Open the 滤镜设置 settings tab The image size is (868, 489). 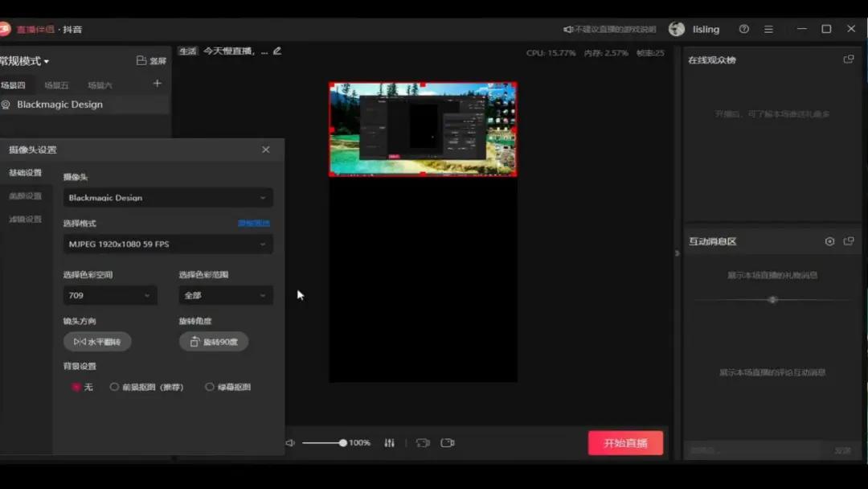pyautogui.click(x=26, y=219)
